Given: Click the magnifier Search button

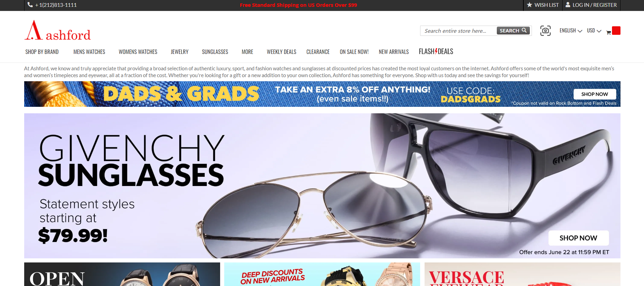Looking at the screenshot, I should [513, 31].
